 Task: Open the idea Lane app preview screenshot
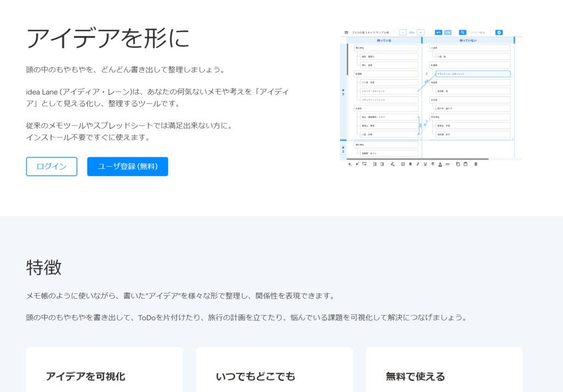click(431, 98)
